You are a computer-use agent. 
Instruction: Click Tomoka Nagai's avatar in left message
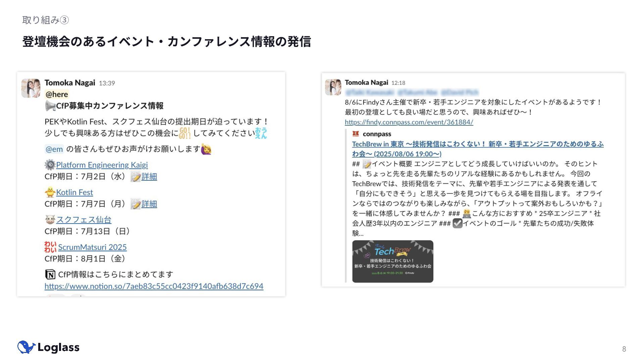click(x=31, y=88)
